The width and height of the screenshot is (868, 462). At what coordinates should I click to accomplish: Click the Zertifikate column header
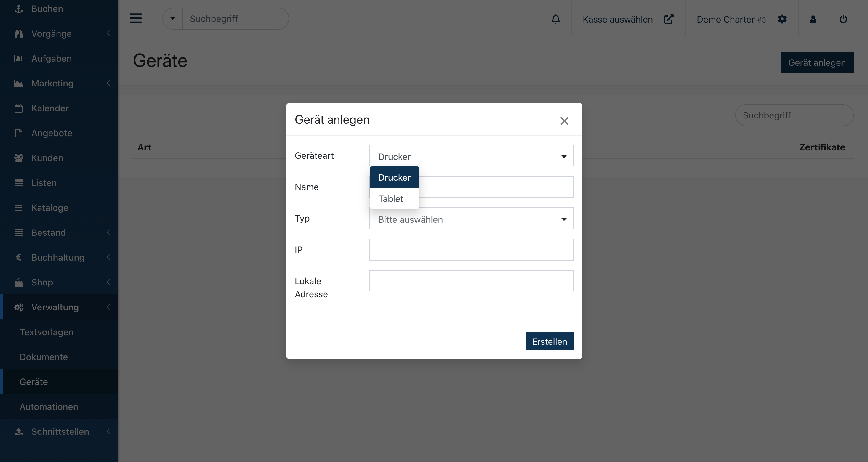click(x=822, y=147)
